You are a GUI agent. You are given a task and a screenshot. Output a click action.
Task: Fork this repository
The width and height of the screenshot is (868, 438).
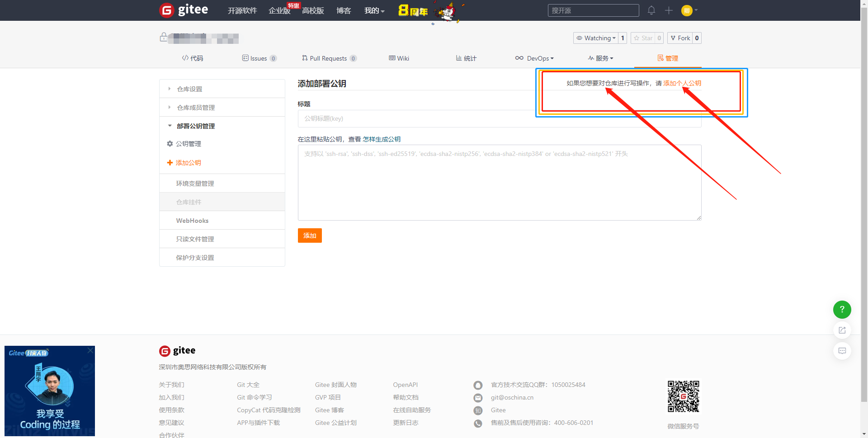click(x=680, y=38)
